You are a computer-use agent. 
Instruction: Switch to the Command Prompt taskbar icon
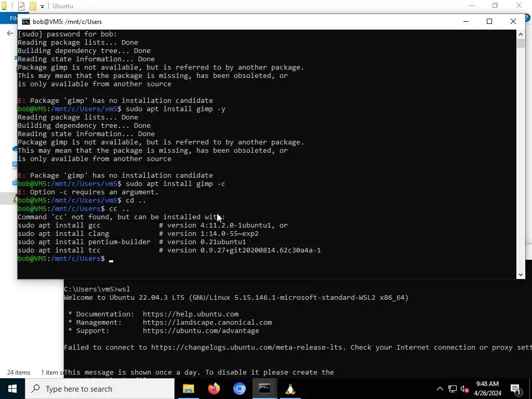(x=264, y=389)
